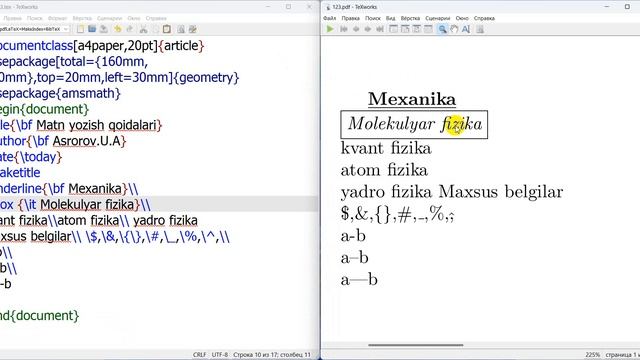Go to last page in PDF viewer

coord(380,29)
